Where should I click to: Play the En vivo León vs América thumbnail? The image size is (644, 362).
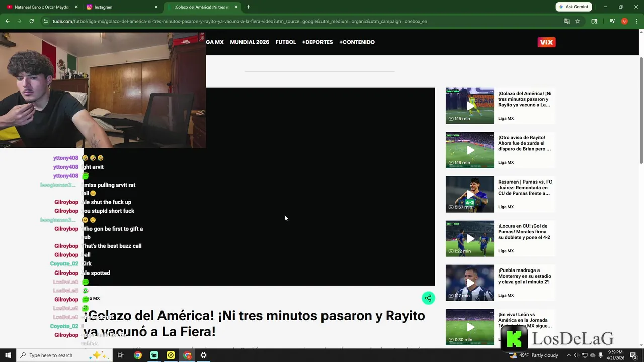click(470, 327)
